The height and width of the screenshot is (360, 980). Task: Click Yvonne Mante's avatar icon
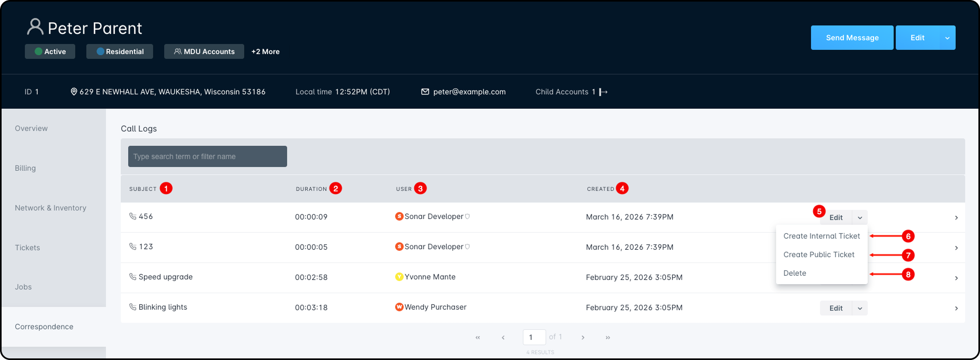pyautogui.click(x=399, y=277)
